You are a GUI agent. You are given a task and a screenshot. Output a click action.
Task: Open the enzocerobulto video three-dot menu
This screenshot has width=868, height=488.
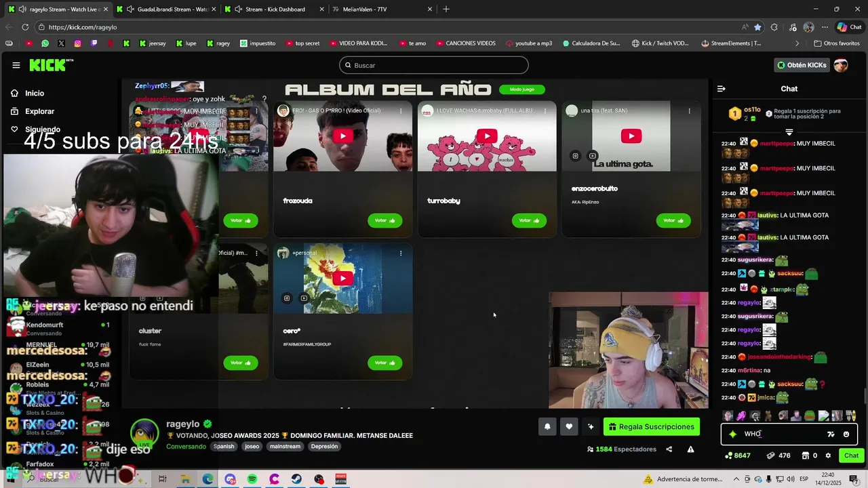tap(690, 110)
